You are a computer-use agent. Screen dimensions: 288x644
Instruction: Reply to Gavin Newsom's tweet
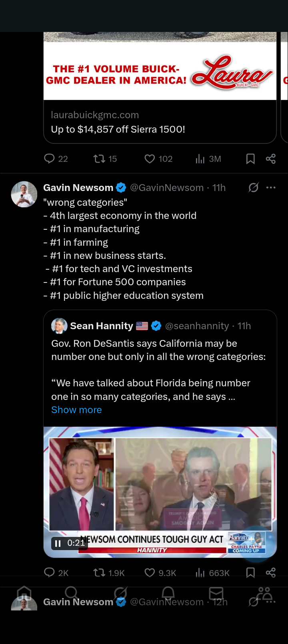50,572
